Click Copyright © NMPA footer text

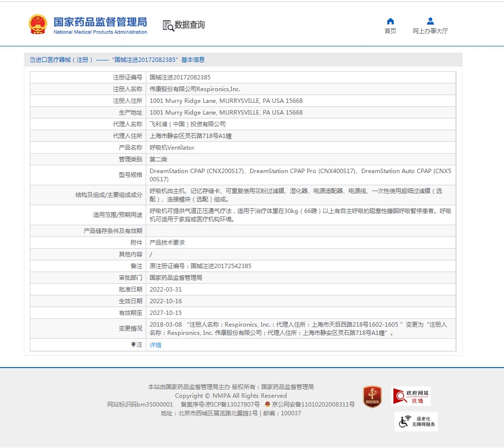click(x=231, y=396)
